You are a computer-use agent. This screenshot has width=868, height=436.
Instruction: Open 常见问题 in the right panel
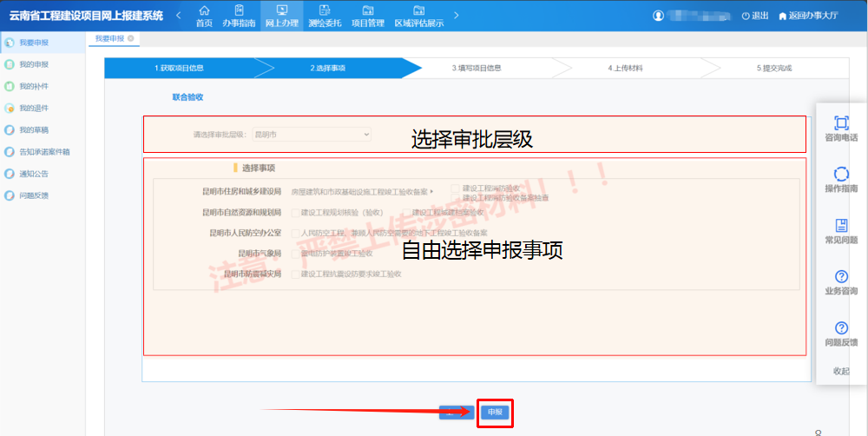(x=841, y=232)
